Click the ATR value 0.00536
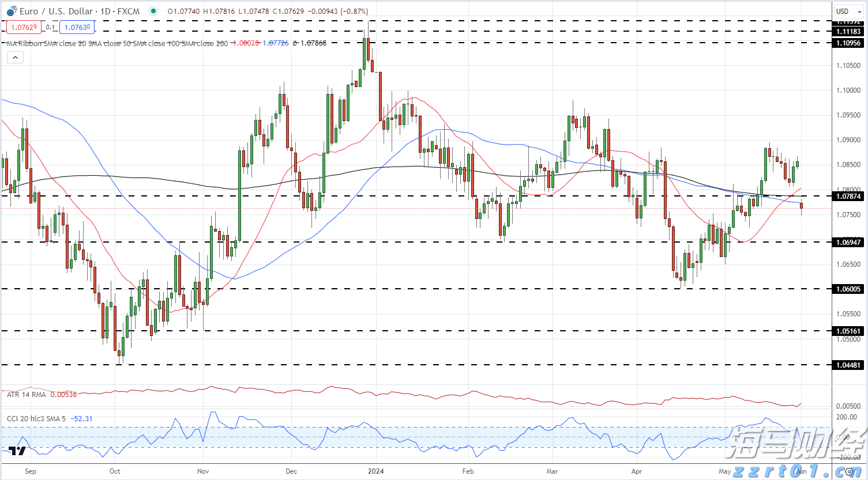 pos(63,394)
